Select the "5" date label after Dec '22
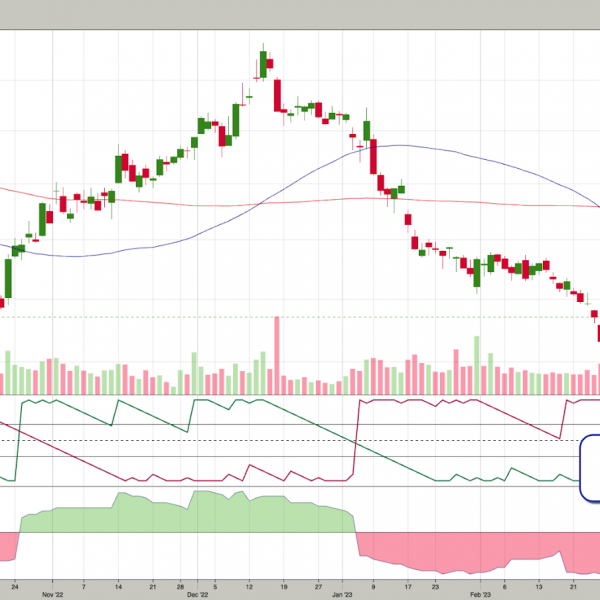Viewport: 600px width, 600px height. (215, 586)
